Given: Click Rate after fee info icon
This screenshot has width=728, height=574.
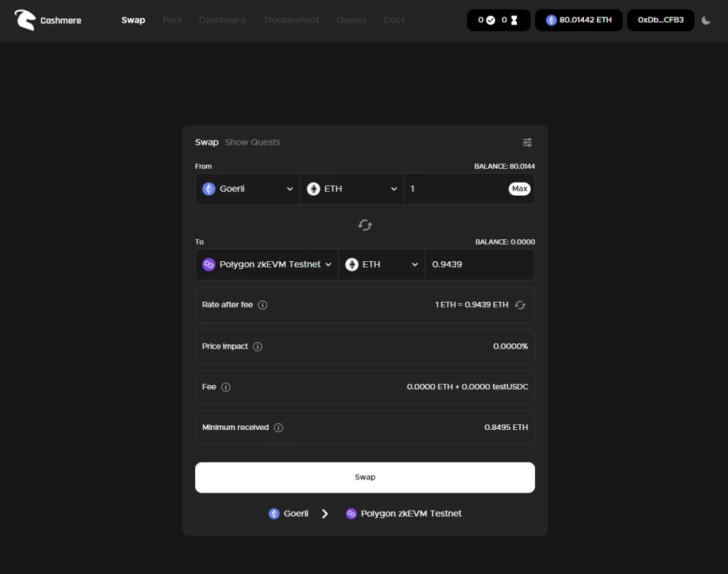Looking at the screenshot, I should click(x=262, y=305).
